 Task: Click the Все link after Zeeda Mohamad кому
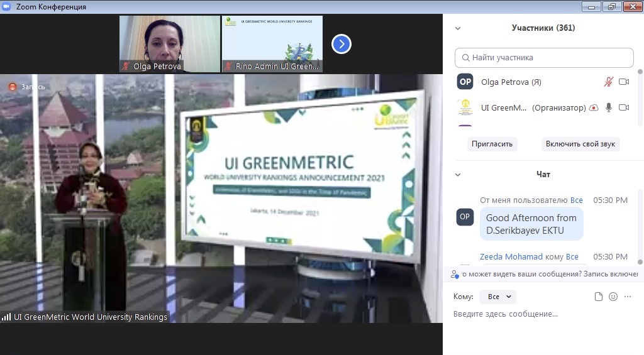click(x=572, y=257)
